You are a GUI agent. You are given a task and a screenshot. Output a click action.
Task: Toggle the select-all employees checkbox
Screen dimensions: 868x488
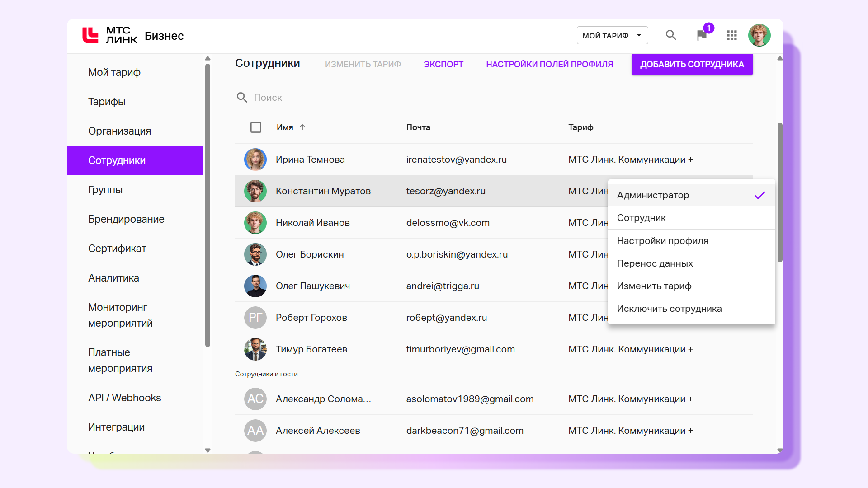click(x=256, y=127)
